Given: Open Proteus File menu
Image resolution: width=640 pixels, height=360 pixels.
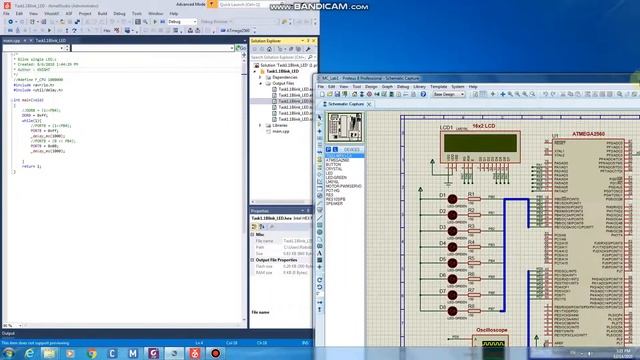Looking at the screenshot, I should (x=320, y=87).
